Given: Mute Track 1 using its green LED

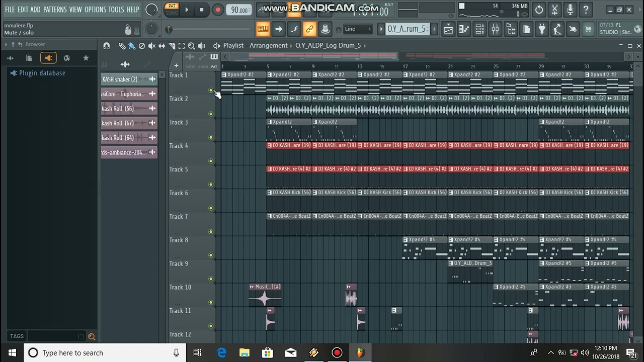Looking at the screenshot, I should 211,90.
